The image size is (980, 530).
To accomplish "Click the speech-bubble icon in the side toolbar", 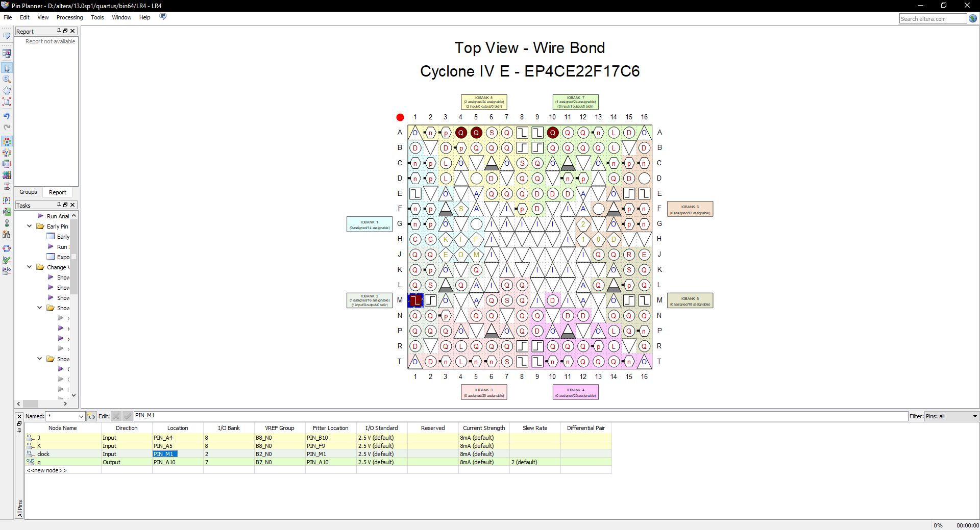I will pyautogui.click(x=7, y=36).
